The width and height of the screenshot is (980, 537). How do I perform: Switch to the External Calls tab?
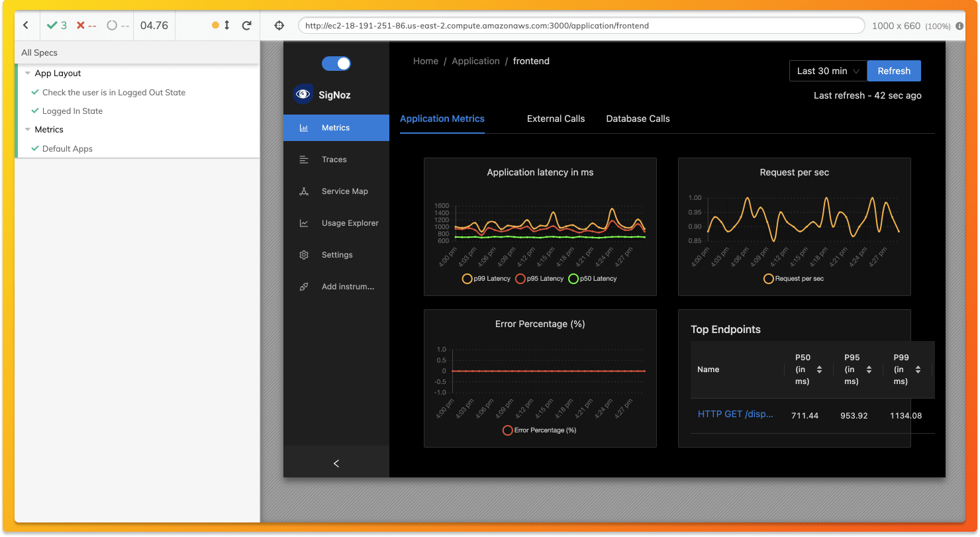click(x=556, y=119)
